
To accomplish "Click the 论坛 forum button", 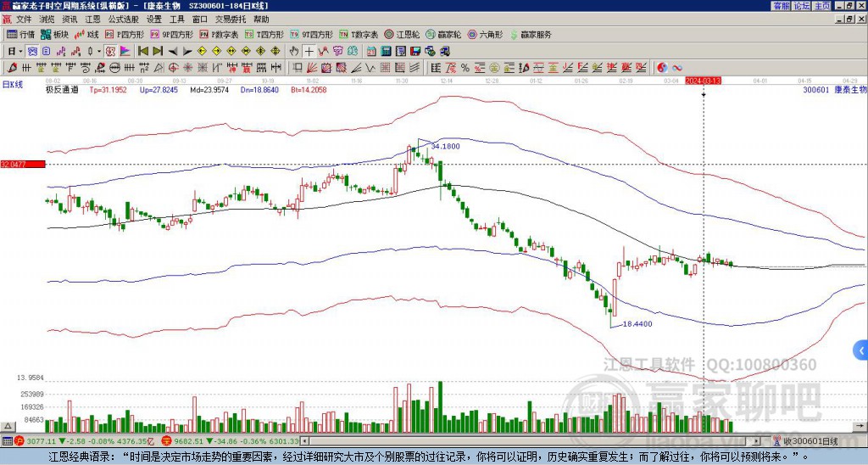I will (x=801, y=6).
